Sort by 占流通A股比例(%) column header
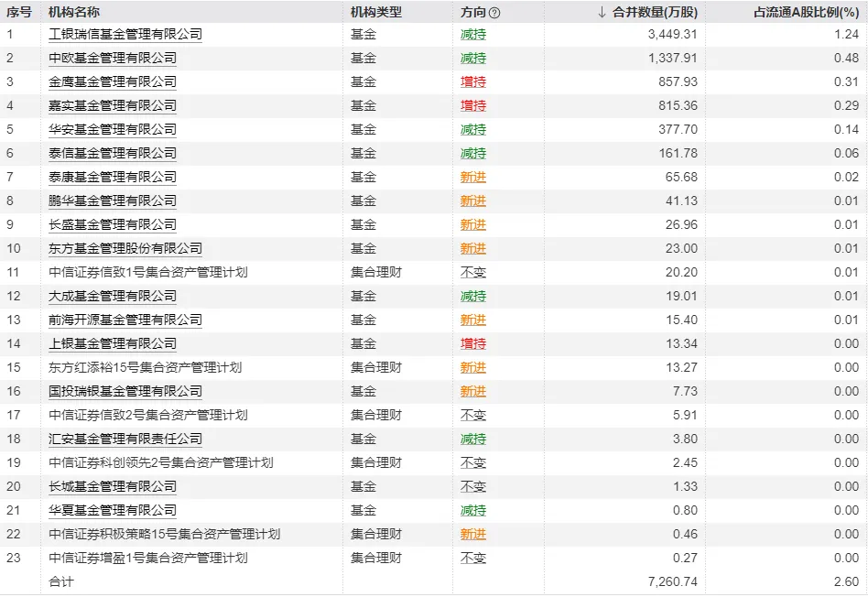The height and width of the screenshot is (597, 868). (806, 12)
